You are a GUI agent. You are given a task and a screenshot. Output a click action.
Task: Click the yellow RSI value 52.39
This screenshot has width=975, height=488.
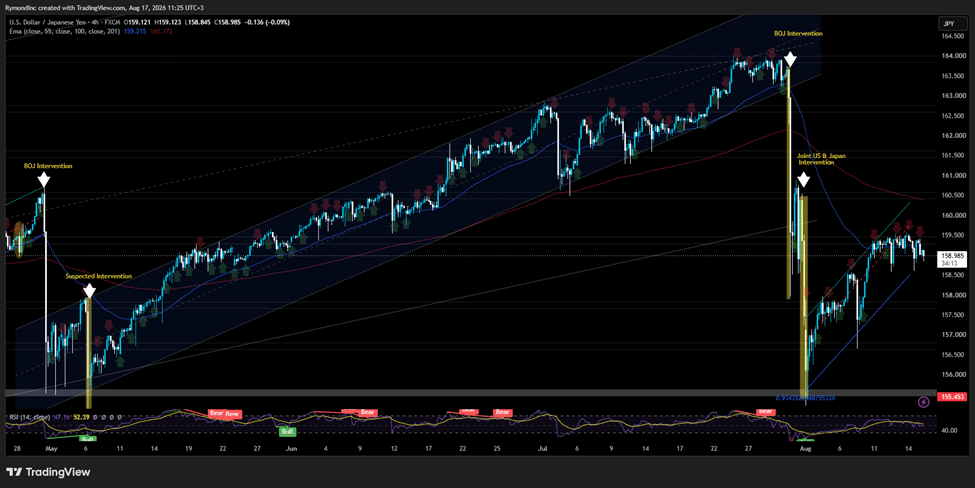81,417
